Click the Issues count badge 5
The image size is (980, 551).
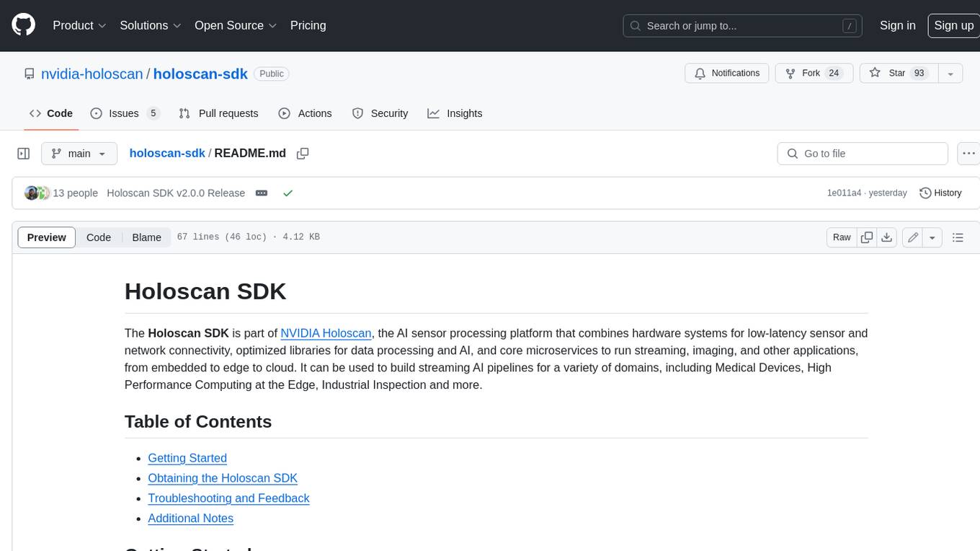[x=153, y=113]
